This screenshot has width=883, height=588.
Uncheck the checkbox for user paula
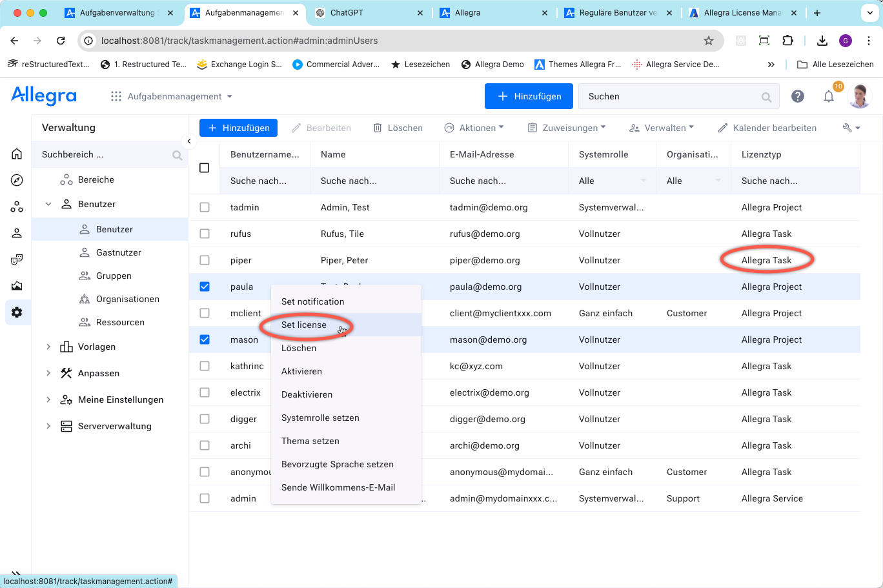(205, 287)
